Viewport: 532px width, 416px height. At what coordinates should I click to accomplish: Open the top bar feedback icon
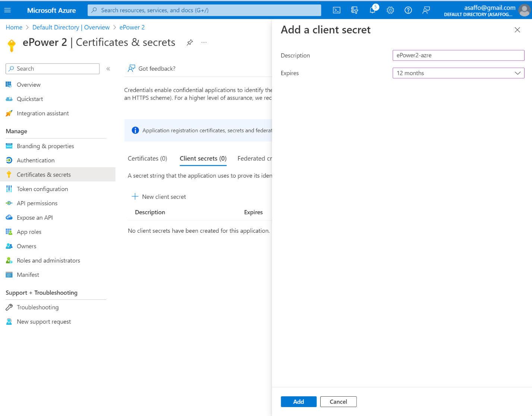pyautogui.click(x=426, y=10)
